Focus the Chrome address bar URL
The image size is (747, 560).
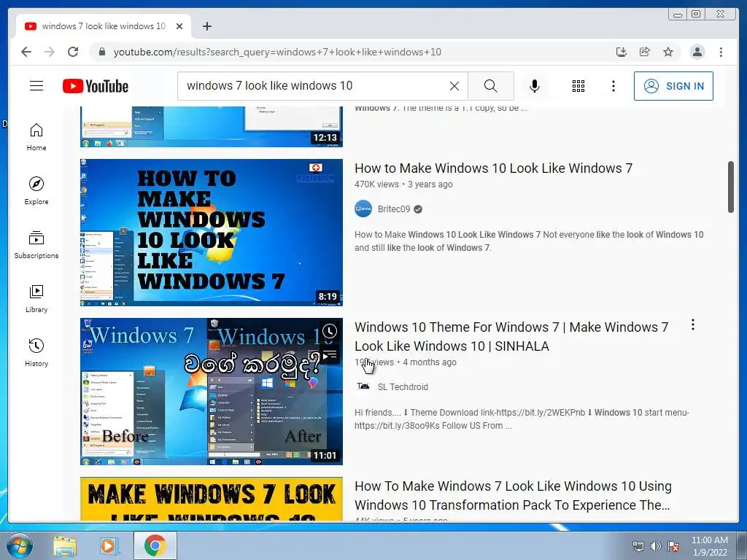point(277,52)
